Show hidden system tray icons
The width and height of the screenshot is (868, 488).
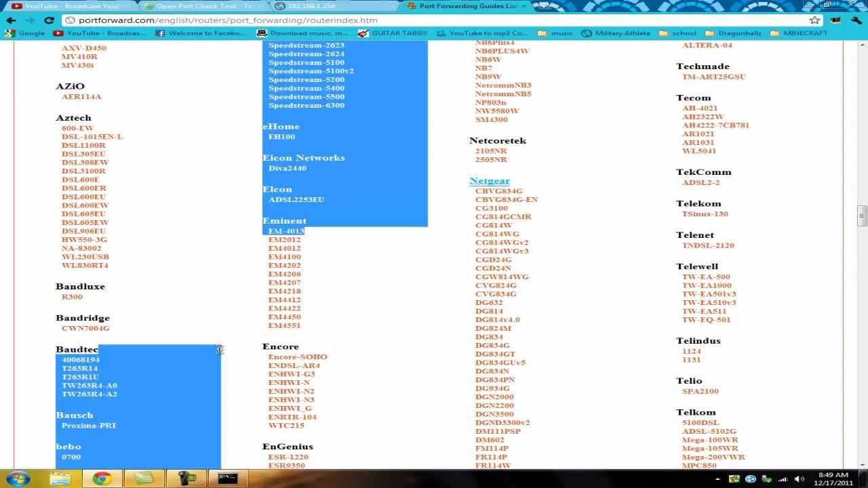click(717, 479)
